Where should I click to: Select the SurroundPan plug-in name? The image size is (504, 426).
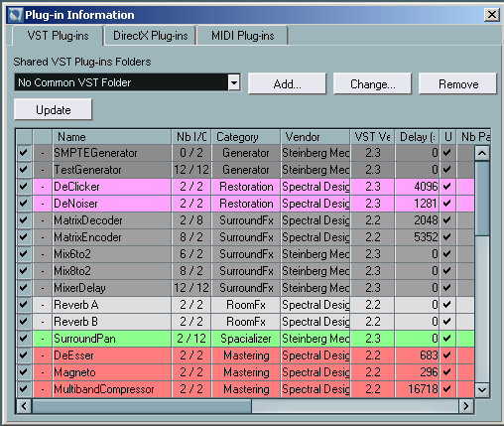click(x=84, y=339)
